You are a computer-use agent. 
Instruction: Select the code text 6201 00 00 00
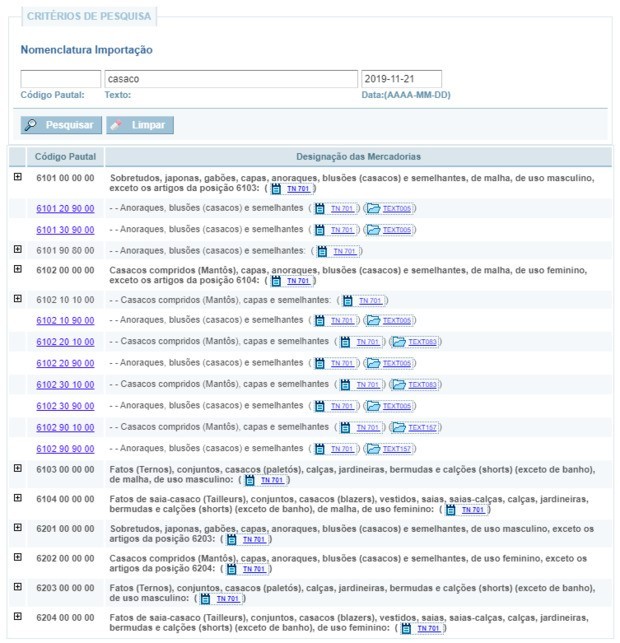[65, 529]
